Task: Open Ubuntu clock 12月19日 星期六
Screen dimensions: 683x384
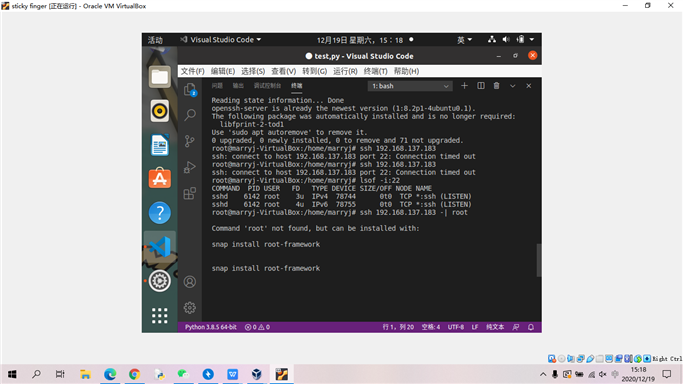Action: tap(360, 40)
